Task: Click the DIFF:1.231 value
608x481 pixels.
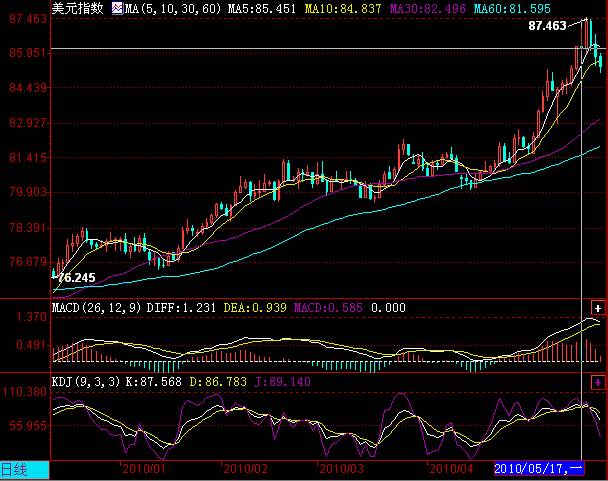Action: click(181, 308)
